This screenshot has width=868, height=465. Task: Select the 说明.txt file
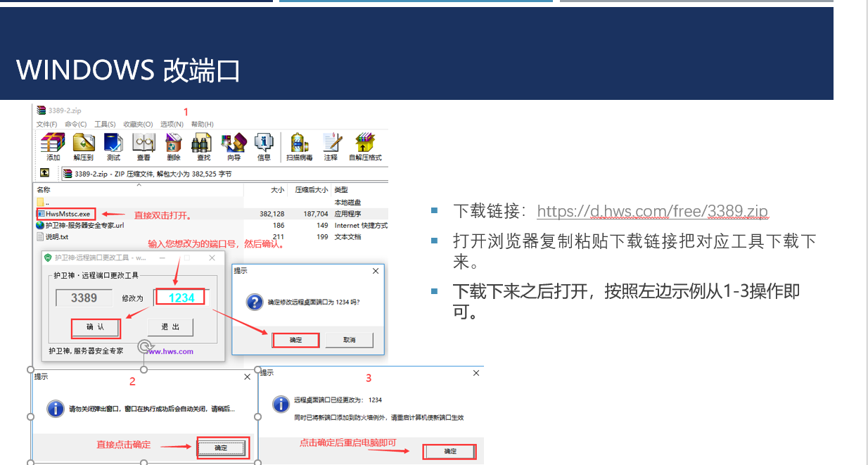coord(52,236)
